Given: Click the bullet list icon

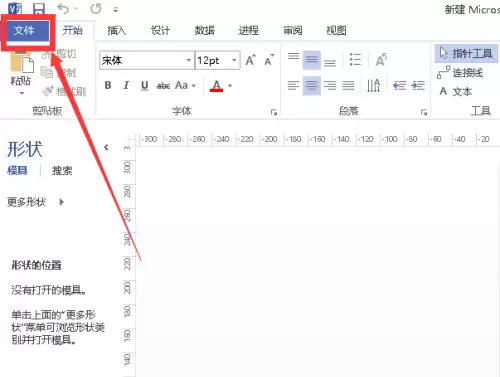Looking at the screenshot, I should [x=355, y=60].
